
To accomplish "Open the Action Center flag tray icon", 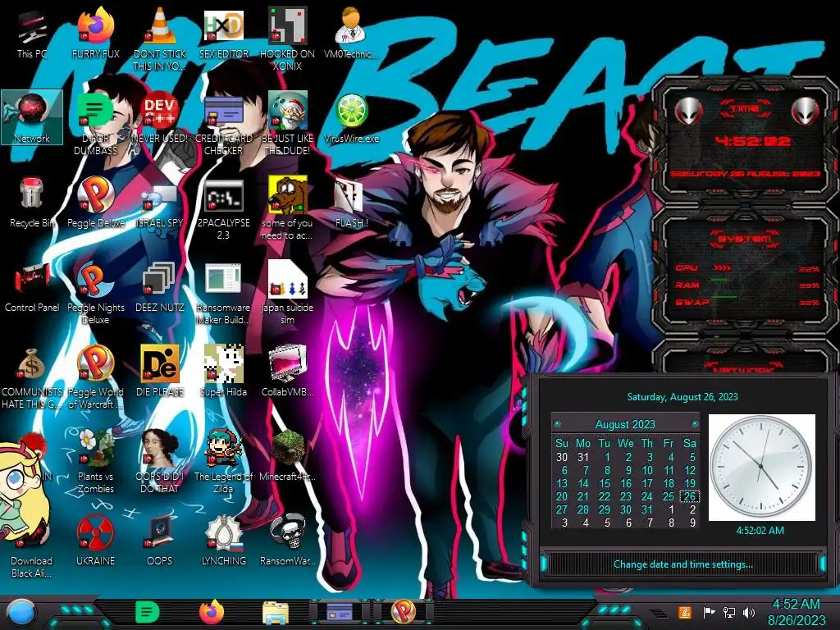I will point(709,612).
